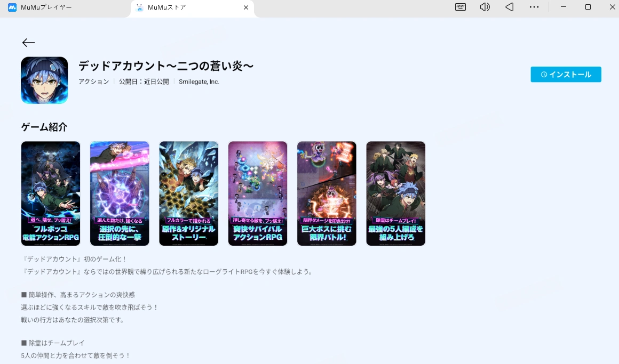
Task: Click the デッドアカウント game app icon
Action: [44, 80]
